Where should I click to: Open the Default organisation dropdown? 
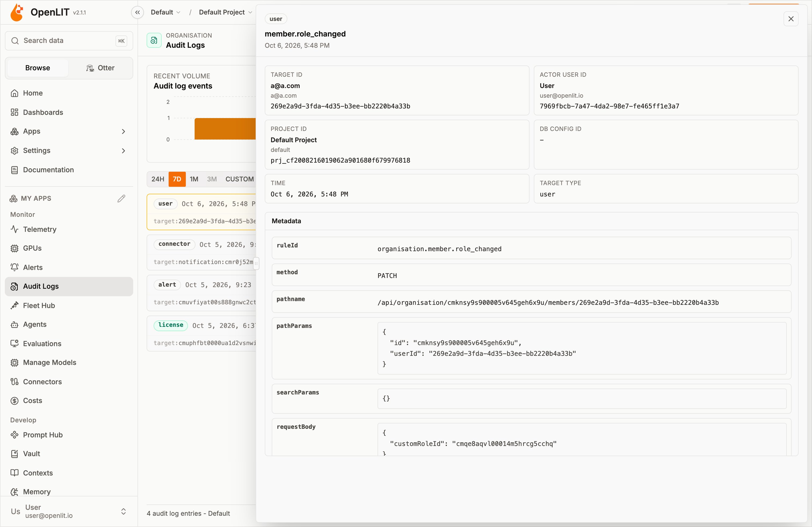(x=165, y=12)
